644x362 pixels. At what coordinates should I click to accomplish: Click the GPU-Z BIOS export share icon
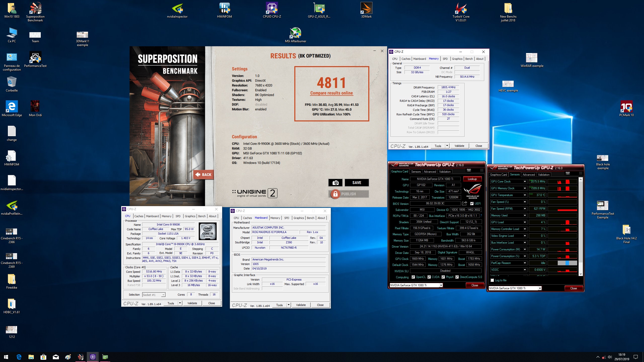pyautogui.click(x=464, y=203)
